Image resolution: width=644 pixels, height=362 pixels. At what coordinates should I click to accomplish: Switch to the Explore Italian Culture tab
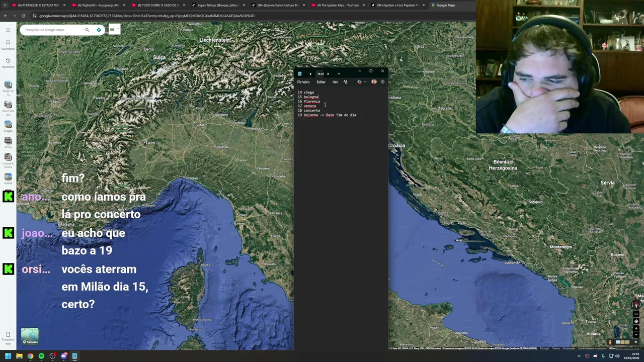278,5
